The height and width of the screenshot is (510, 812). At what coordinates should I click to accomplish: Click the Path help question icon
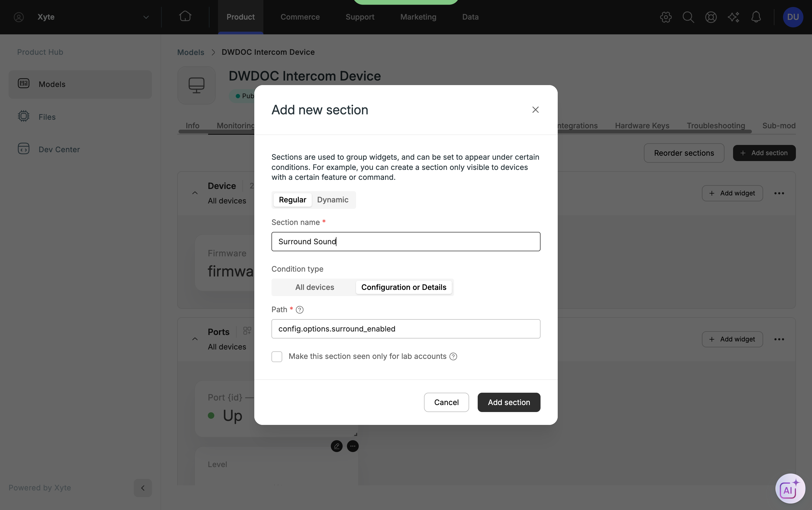tap(299, 310)
